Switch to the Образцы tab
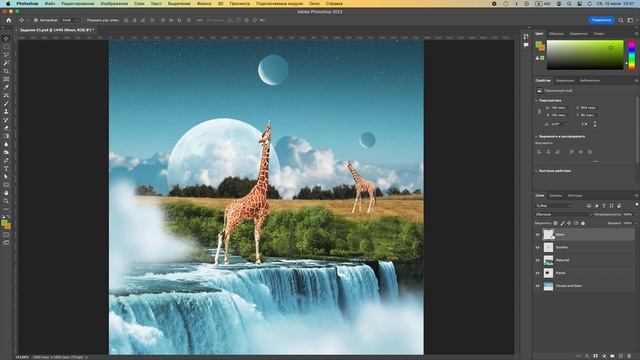Screen dimensions: 640x360 (x=556, y=34)
